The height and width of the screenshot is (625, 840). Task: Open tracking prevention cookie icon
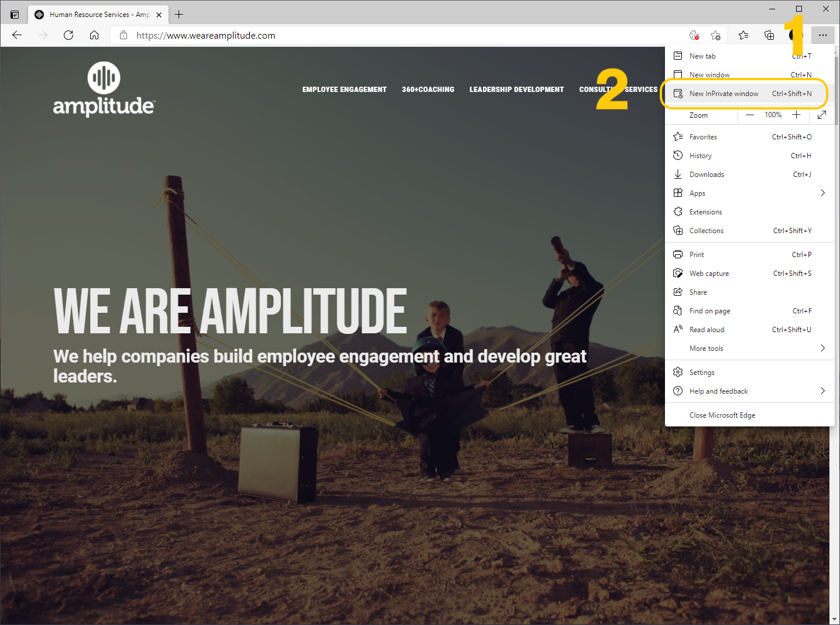pos(694,35)
